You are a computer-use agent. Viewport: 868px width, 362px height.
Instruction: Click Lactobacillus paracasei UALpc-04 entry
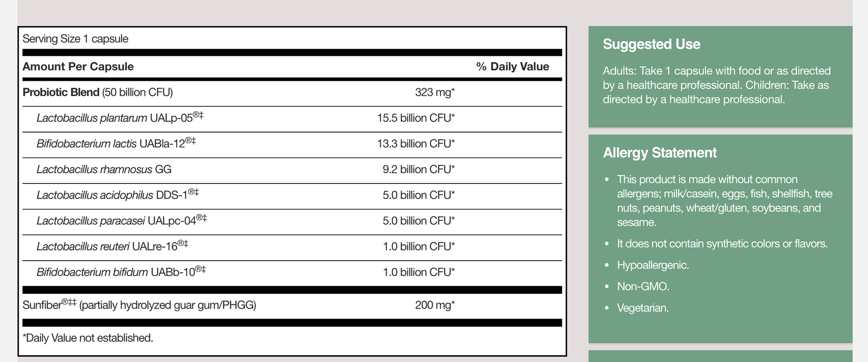(x=121, y=221)
